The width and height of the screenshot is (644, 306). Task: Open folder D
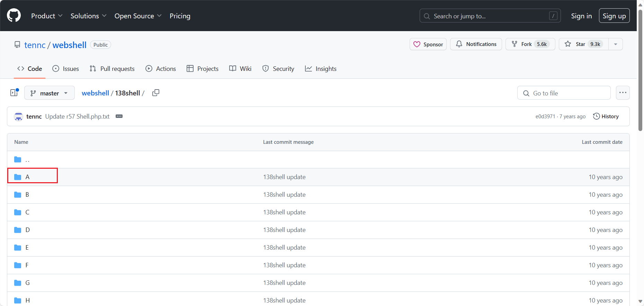coord(28,230)
